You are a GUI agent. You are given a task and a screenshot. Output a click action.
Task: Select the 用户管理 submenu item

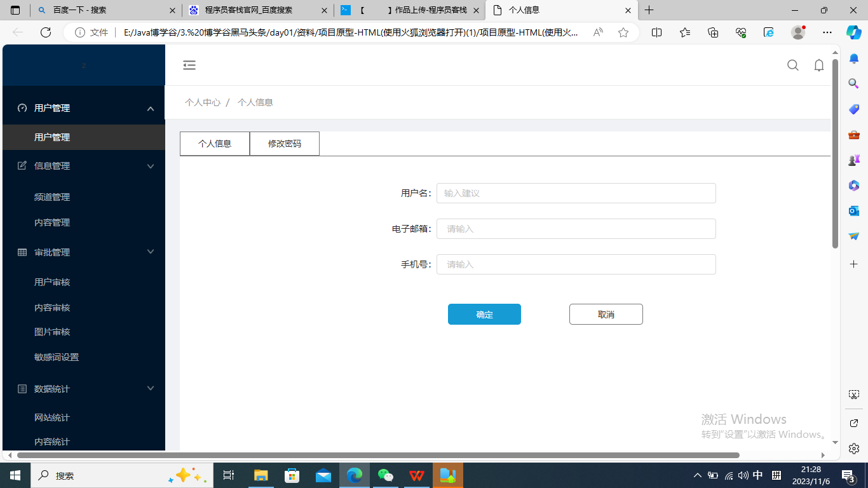[x=84, y=137]
